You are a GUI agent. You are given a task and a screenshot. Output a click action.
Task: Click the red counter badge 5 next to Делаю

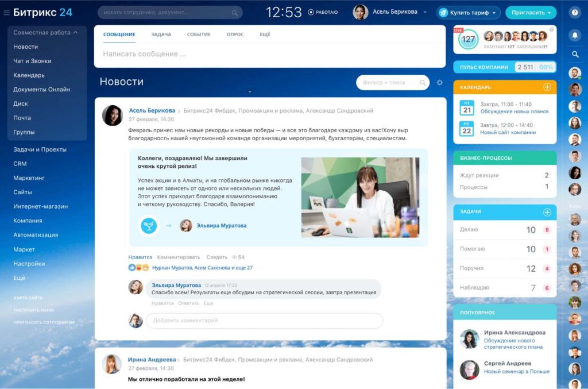tap(547, 230)
